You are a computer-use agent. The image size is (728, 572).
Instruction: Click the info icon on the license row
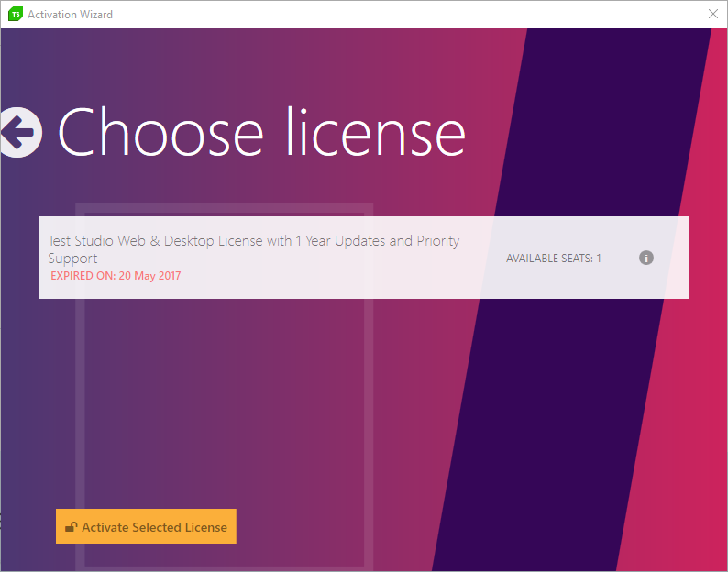click(645, 258)
